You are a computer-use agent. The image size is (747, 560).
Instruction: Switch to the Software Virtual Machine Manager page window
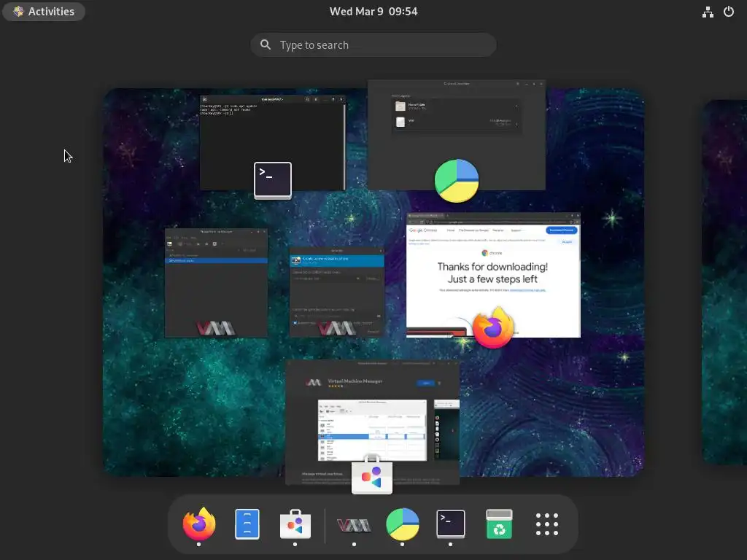click(373, 422)
